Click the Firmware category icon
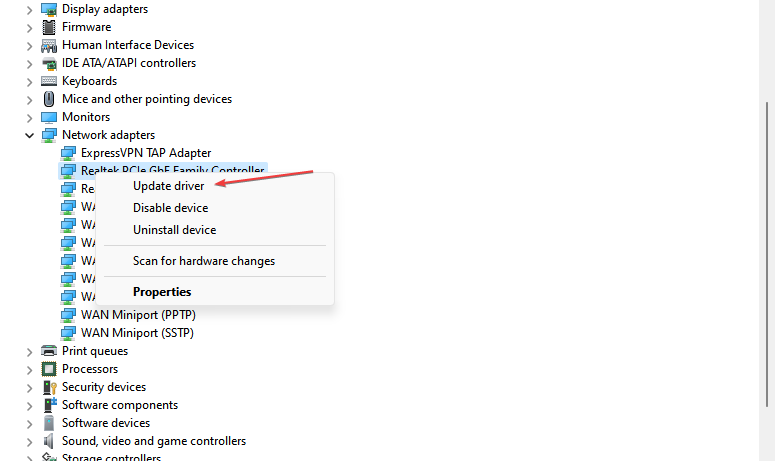Viewport: 775px width, 461px height. click(x=49, y=27)
